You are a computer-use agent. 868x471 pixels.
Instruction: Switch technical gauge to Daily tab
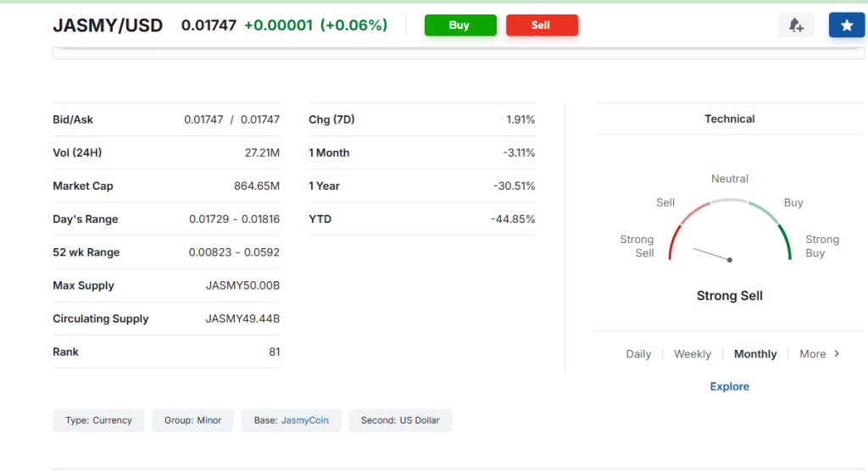[x=638, y=353]
